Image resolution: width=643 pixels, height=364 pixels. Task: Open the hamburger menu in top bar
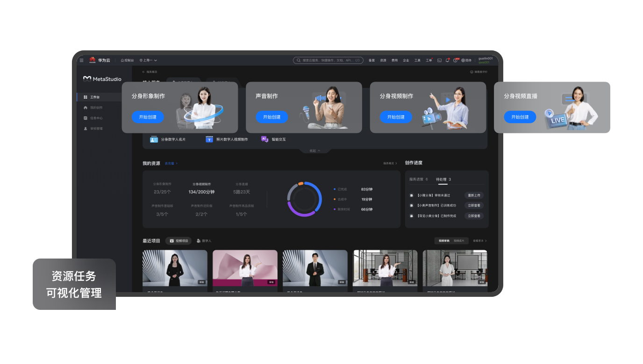81,60
